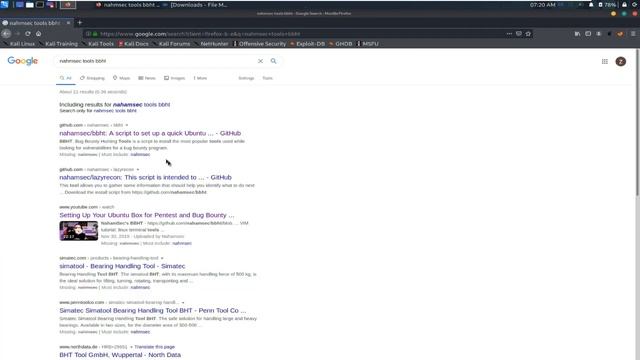Launch the file manager from the panel
The width and height of the screenshot is (640, 360).
[30, 5]
